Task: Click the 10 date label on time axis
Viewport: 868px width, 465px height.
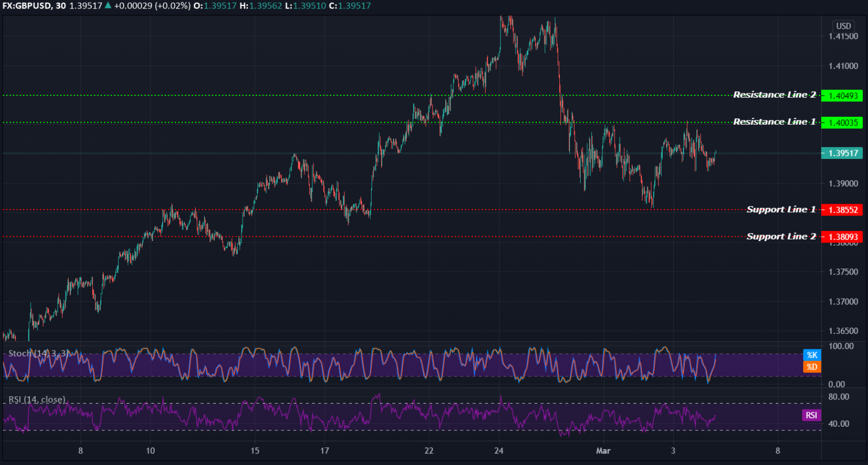Action: coord(150,451)
